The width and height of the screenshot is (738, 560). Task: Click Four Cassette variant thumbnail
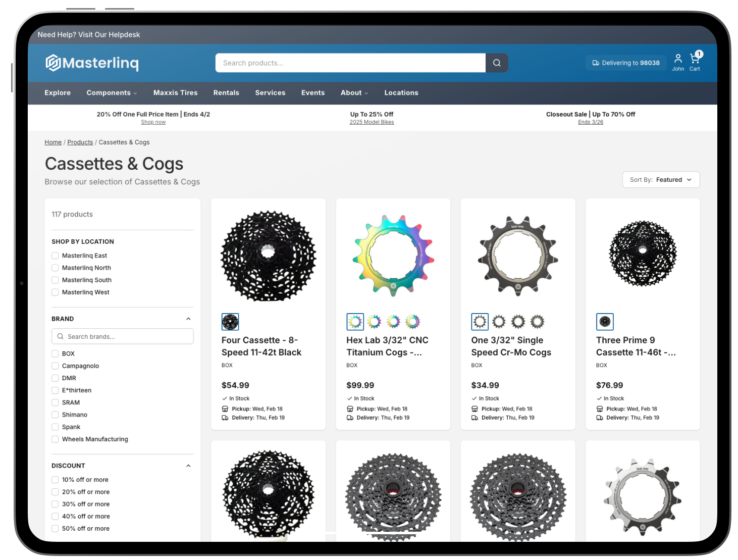(x=230, y=322)
